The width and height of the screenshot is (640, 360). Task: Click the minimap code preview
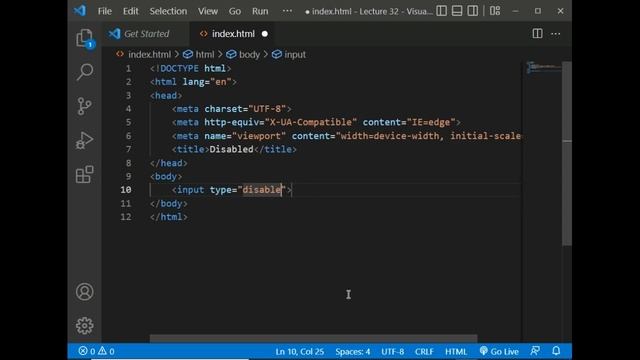[x=543, y=67]
